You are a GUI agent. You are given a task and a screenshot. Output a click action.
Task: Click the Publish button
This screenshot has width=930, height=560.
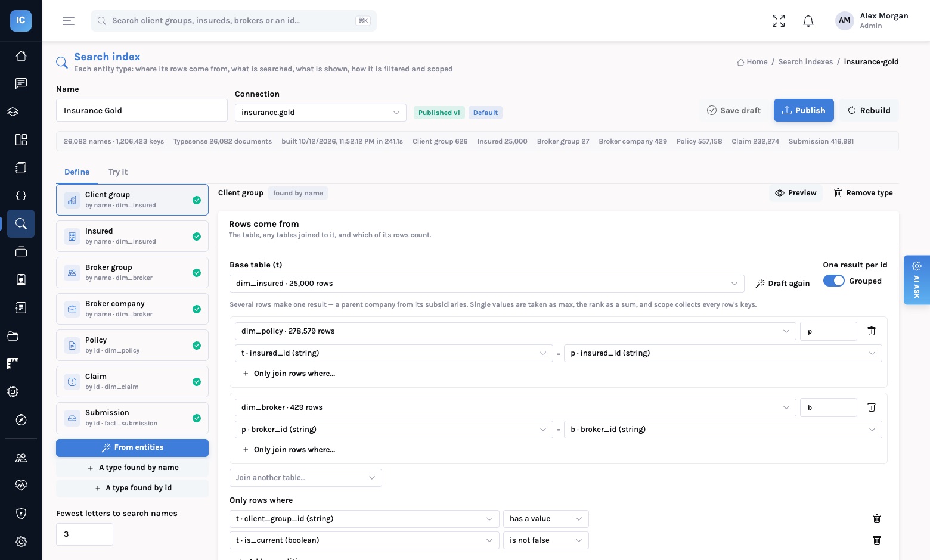[x=804, y=110]
